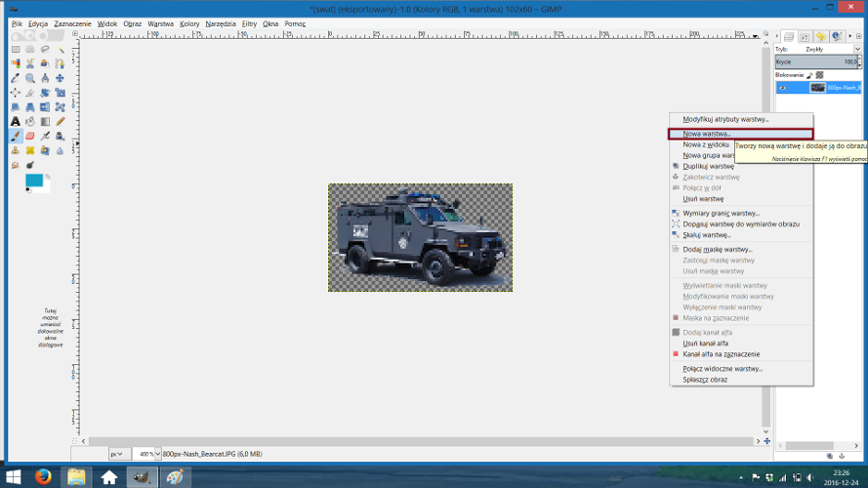The width and height of the screenshot is (868, 488).
Task: Select the Airbrush tool
Action: [x=45, y=136]
